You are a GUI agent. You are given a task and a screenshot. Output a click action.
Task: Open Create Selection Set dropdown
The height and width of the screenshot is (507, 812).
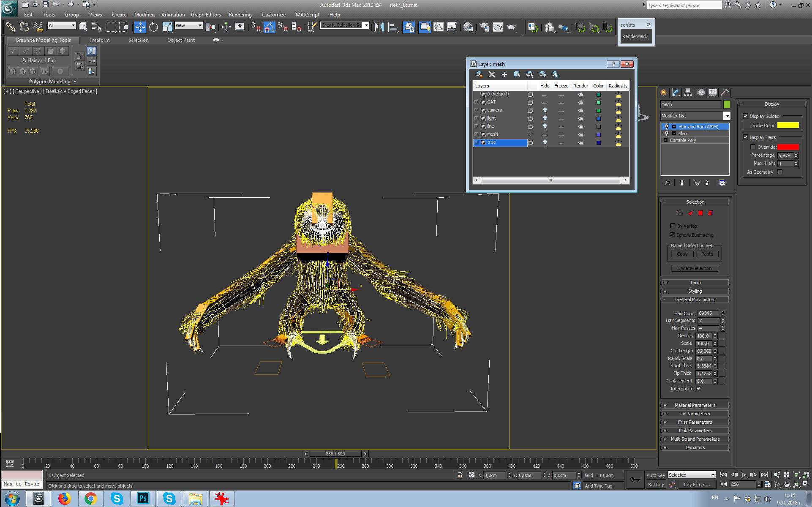pos(366,25)
